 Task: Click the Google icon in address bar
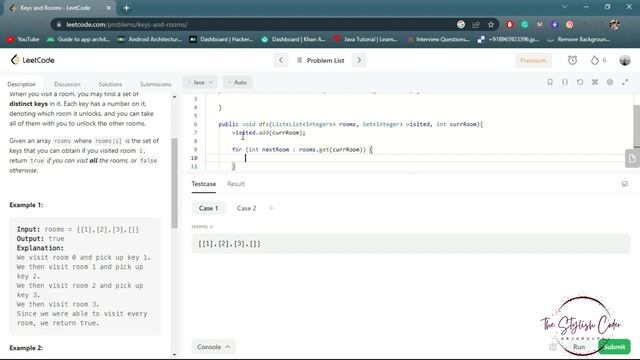(461, 24)
